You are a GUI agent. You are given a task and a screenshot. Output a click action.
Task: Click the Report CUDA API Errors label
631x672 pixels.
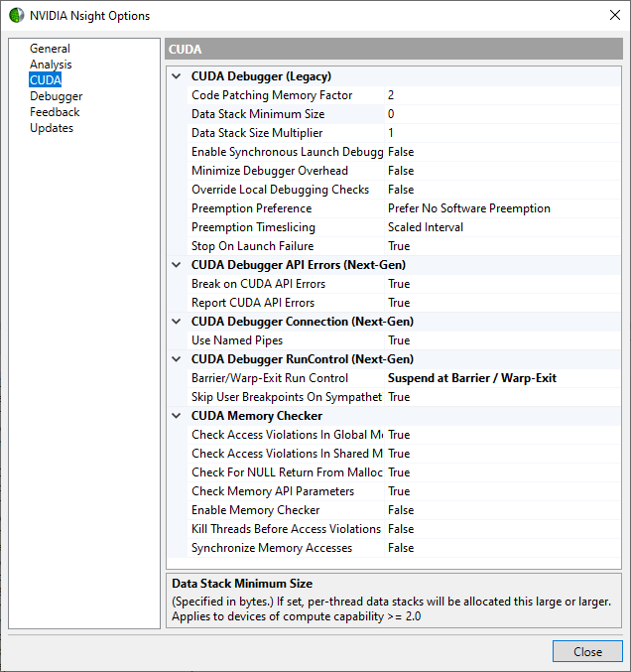click(x=253, y=303)
